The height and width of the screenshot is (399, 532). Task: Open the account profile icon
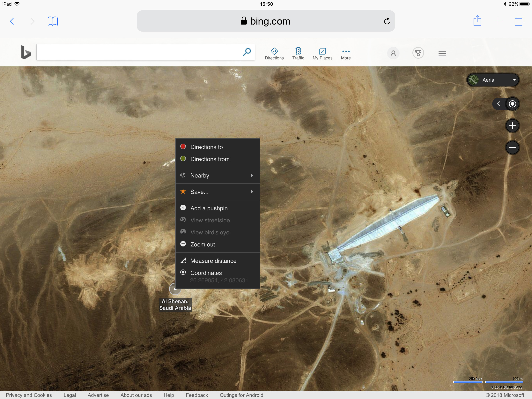pyautogui.click(x=393, y=53)
